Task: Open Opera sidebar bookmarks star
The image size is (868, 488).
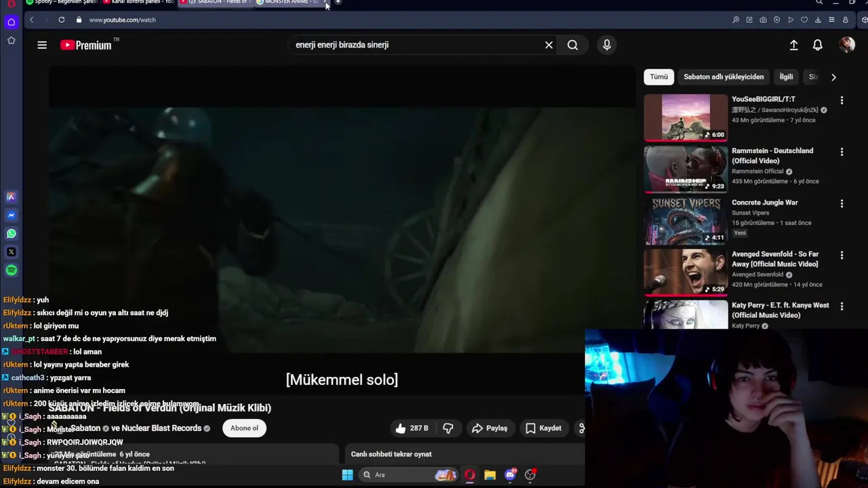Action: pyautogui.click(x=12, y=41)
